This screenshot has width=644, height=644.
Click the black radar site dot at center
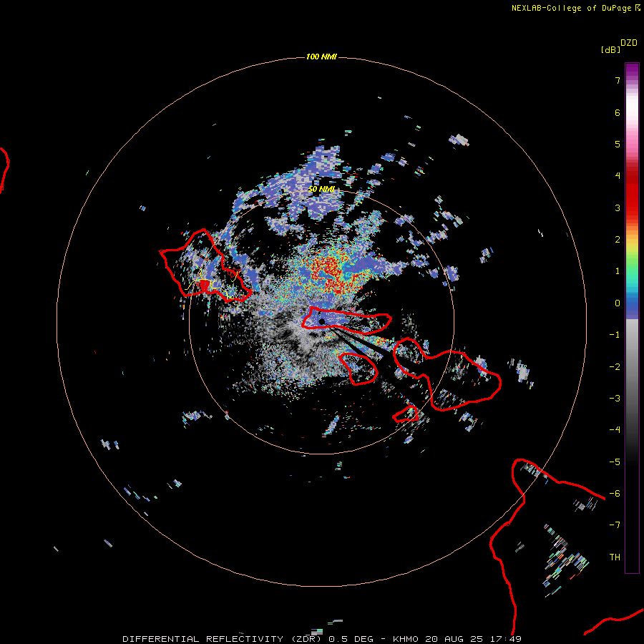point(322,321)
